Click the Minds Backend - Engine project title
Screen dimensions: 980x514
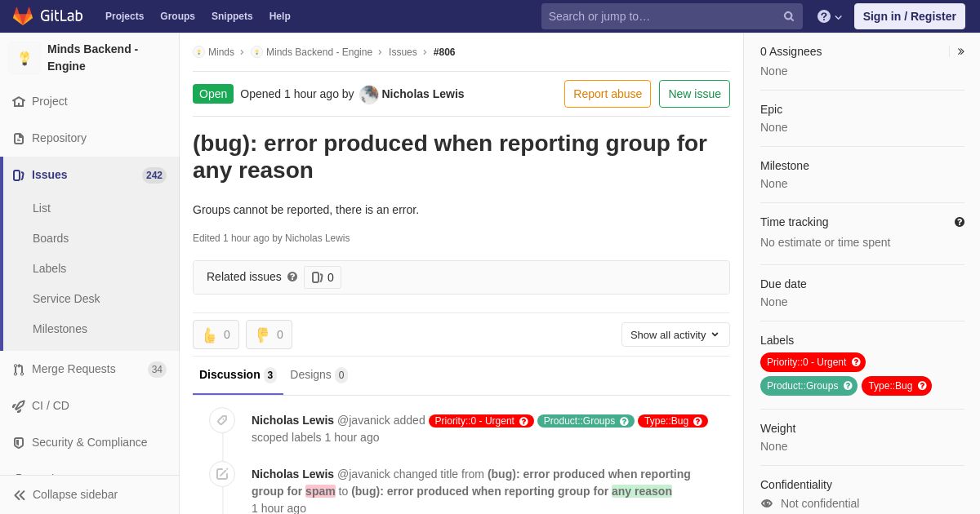click(93, 58)
